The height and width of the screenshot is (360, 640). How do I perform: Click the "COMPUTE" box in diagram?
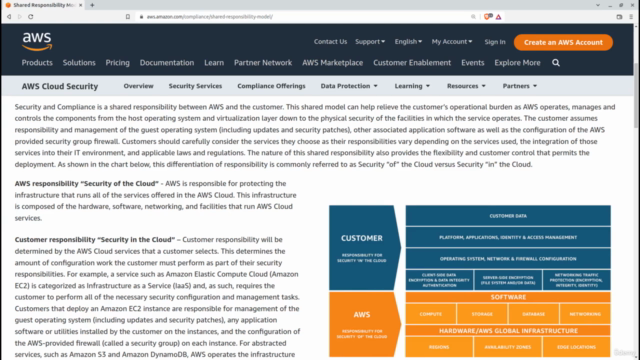click(x=431, y=314)
